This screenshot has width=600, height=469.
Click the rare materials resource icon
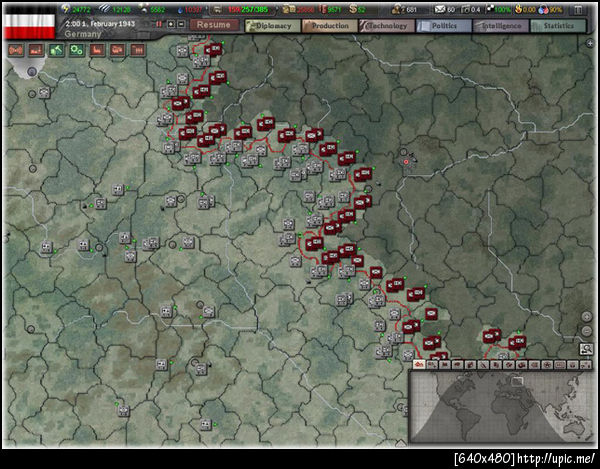[x=144, y=9]
